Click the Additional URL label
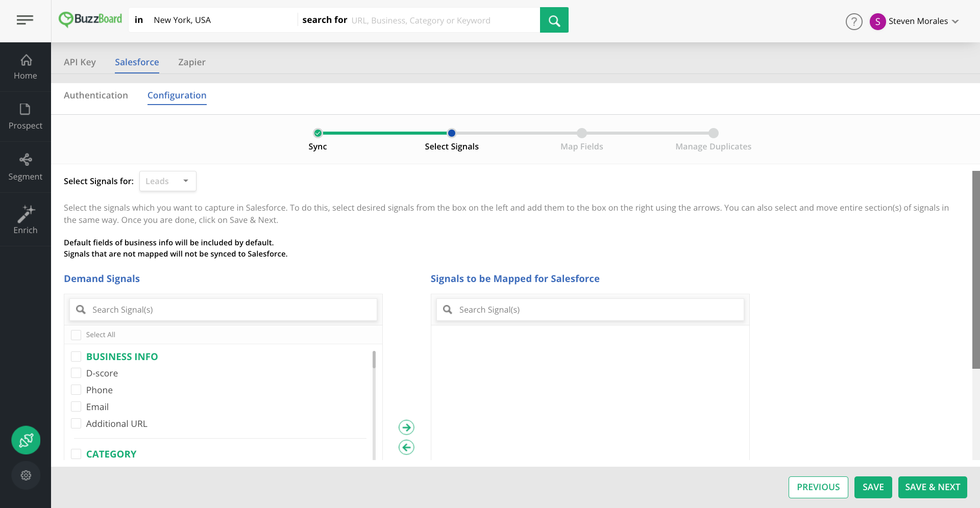Screen dimensions: 980x508 tap(117, 424)
